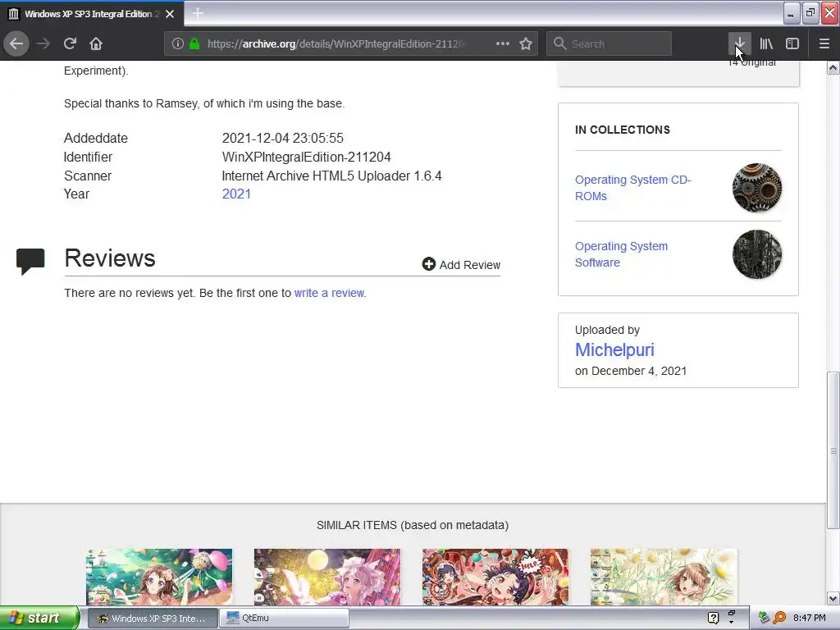Screen dimensions: 840x630
Task: Follow the 'write a review' link
Action: [329, 293]
